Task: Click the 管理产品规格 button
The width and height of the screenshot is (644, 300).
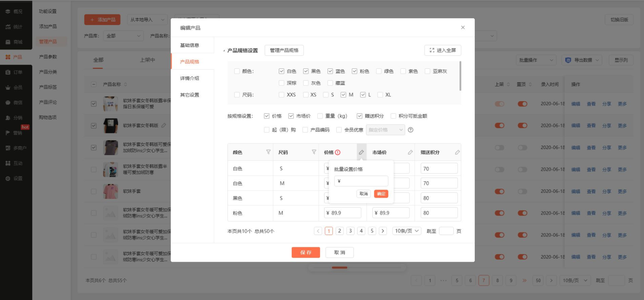Action: click(284, 50)
